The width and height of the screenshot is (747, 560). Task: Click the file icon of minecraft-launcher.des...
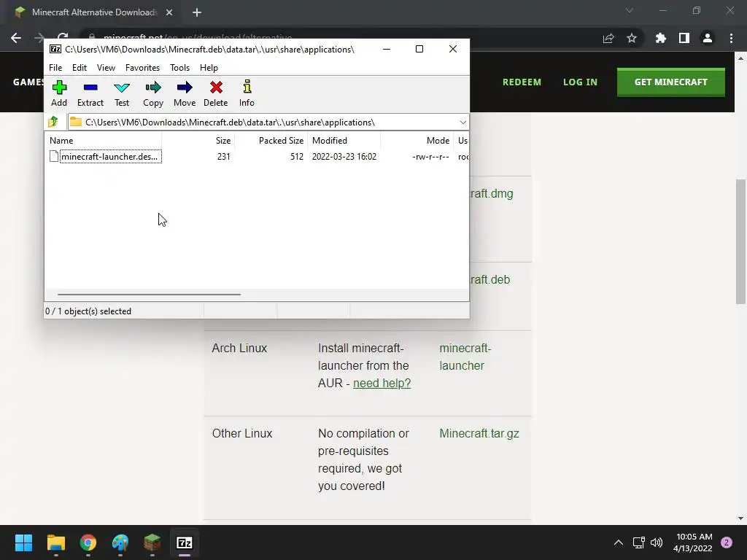[54, 156]
